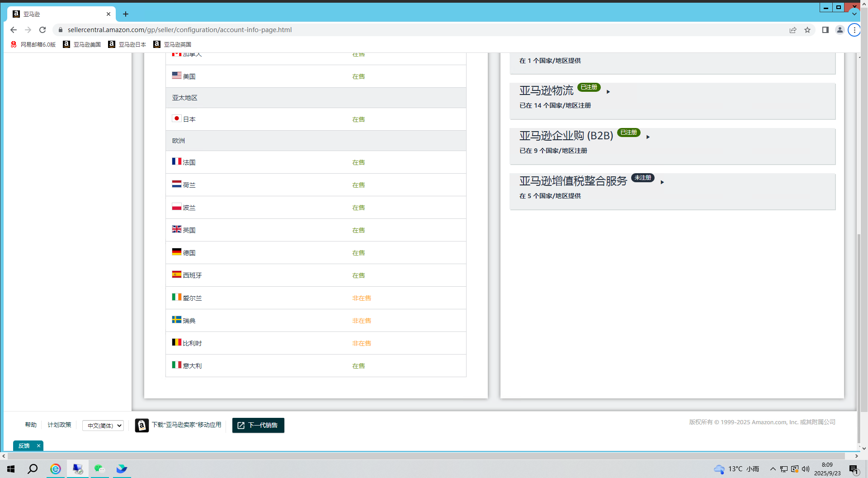
Task: Open the 计划政策 footer link
Action: pyautogui.click(x=59, y=425)
